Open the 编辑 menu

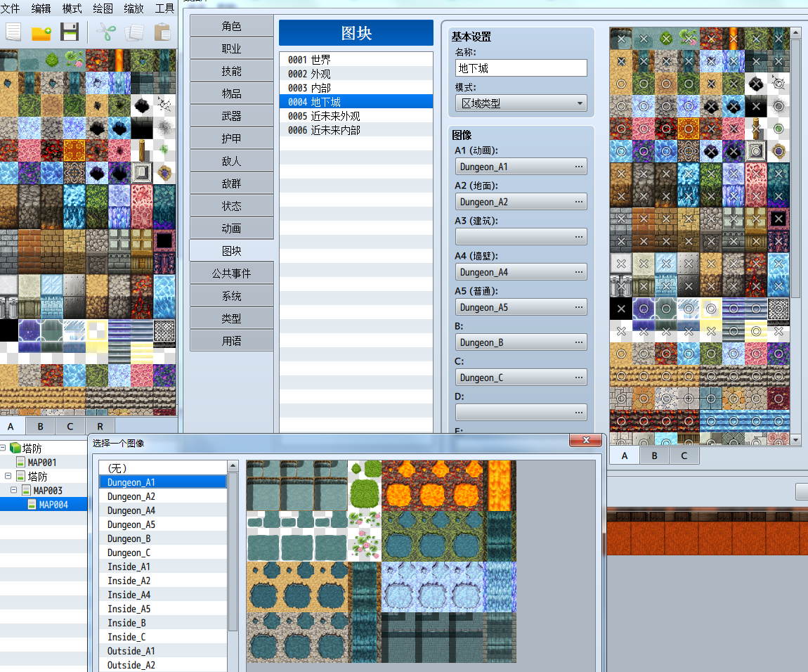(41, 8)
